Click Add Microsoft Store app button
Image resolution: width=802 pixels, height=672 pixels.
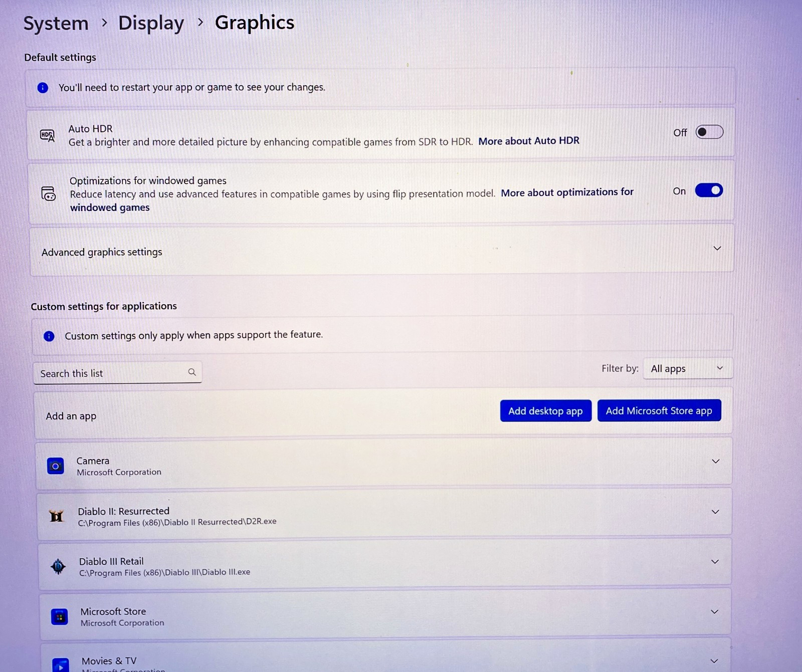click(659, 410)
